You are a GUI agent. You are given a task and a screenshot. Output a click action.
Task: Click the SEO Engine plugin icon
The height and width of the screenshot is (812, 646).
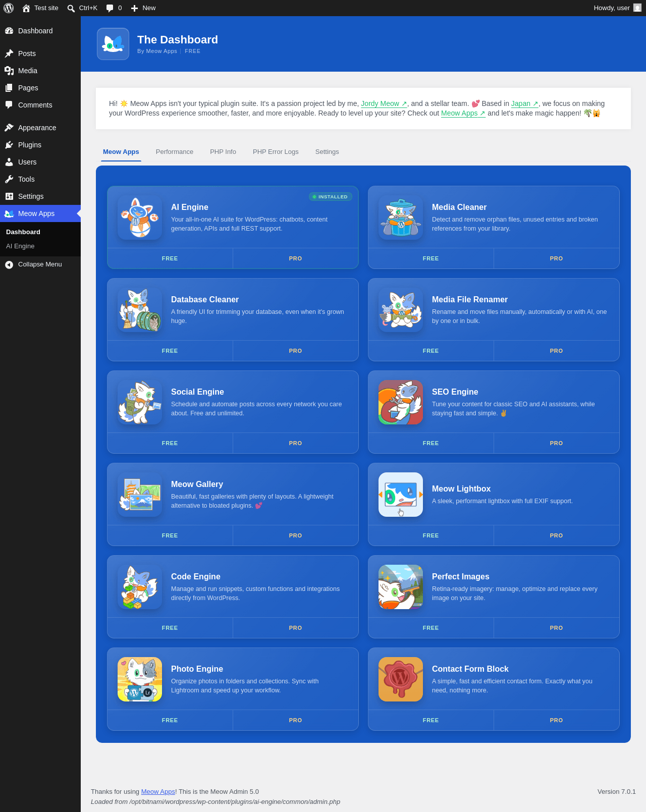point(401,402)
